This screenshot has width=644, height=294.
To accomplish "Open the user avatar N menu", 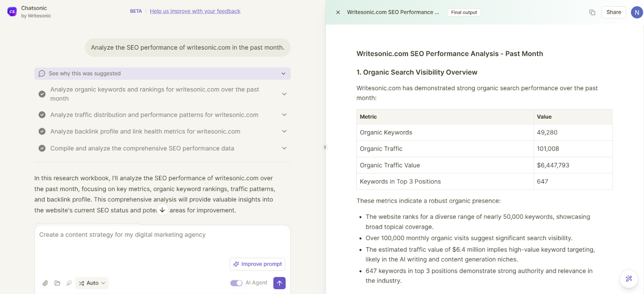I will (x=637, y=12).
